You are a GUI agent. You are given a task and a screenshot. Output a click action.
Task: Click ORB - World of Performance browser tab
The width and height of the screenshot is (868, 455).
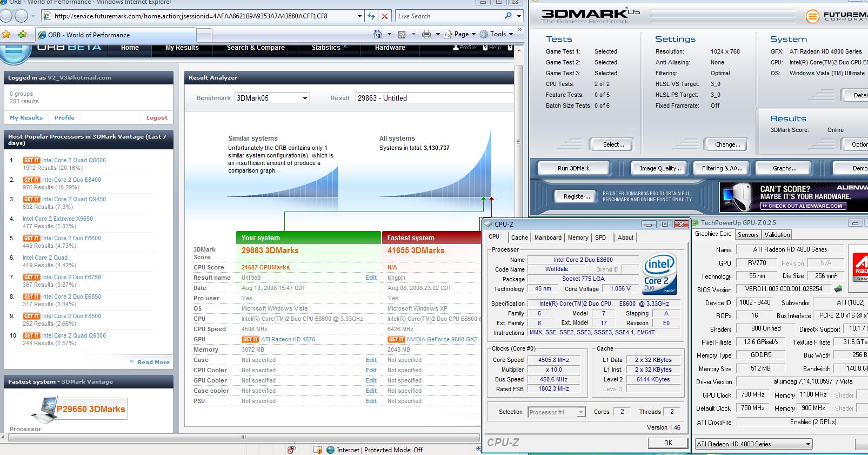[x=115, y=35]
